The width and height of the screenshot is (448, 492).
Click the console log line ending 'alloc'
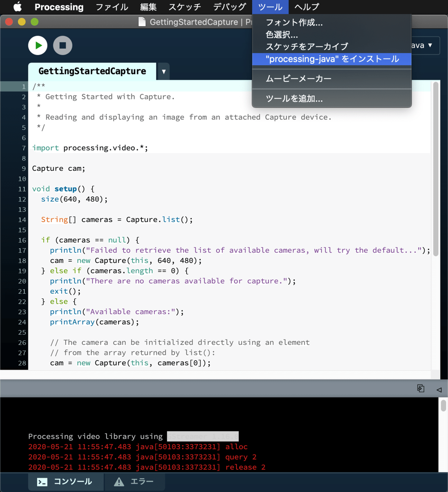tap(138, 447)
